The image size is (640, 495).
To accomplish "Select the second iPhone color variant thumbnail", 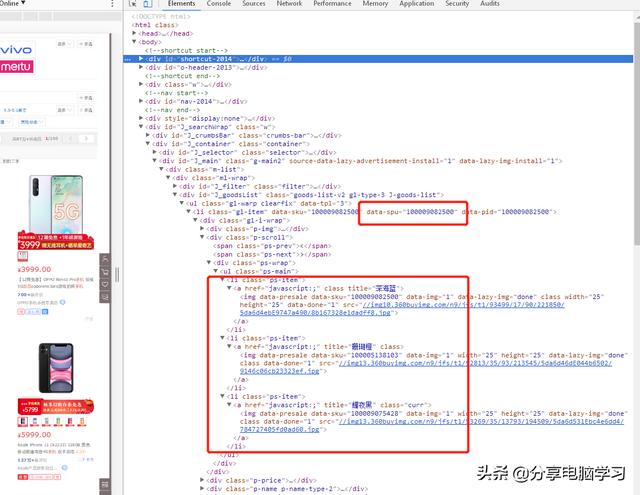I will [x=35, y=422].
